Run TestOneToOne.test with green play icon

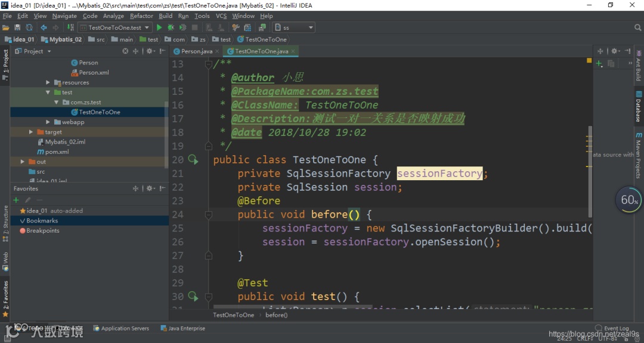click(159, 27)
